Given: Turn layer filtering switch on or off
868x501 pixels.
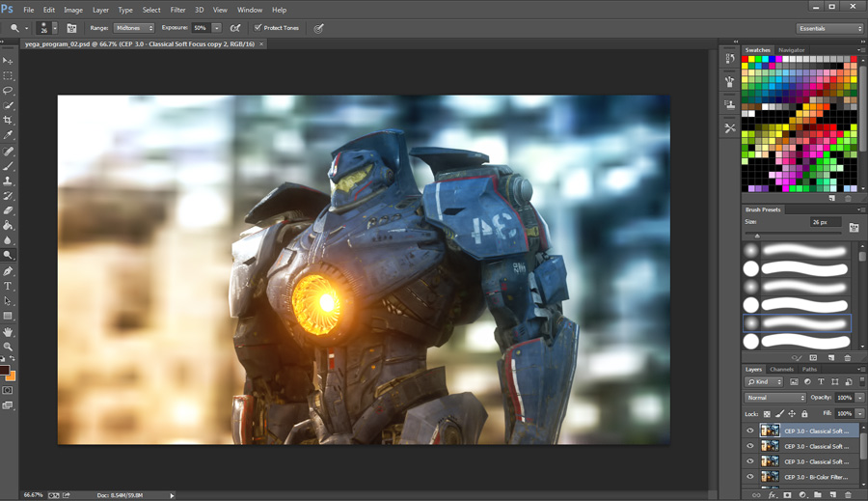Looking at the screenshot, I should click(862, 381).
